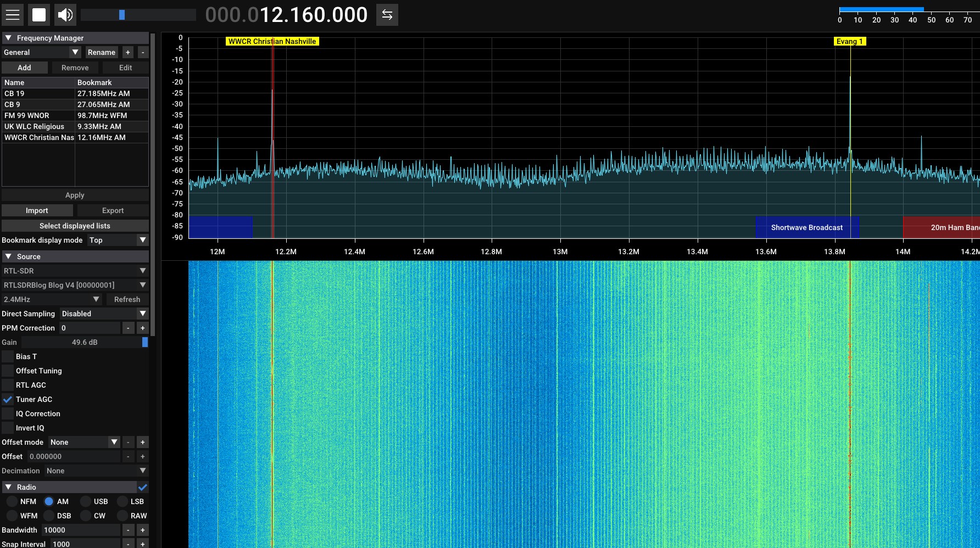Toggle the Radio module enable checkmark
This screenshot has width=980, height=548.
(x=143, y=487)
